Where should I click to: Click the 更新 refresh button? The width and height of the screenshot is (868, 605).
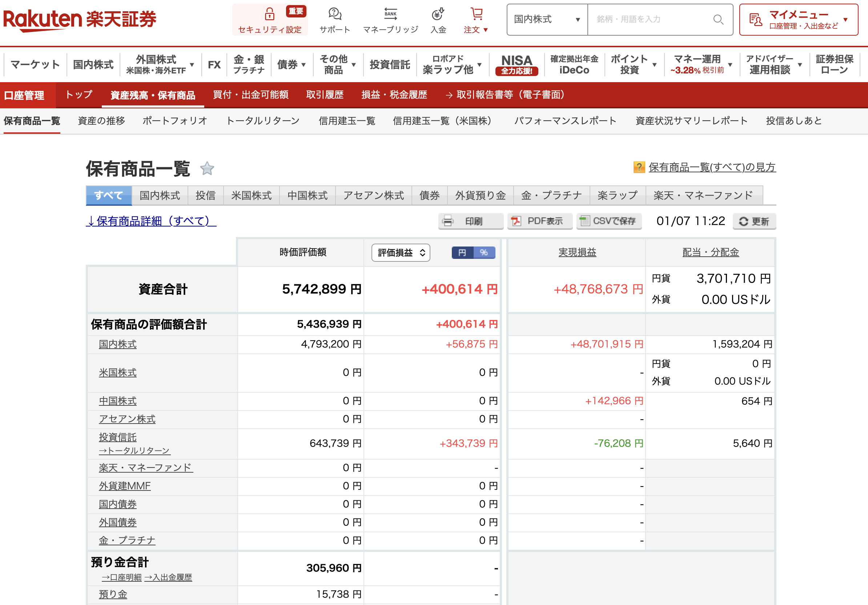coord(754,221)
